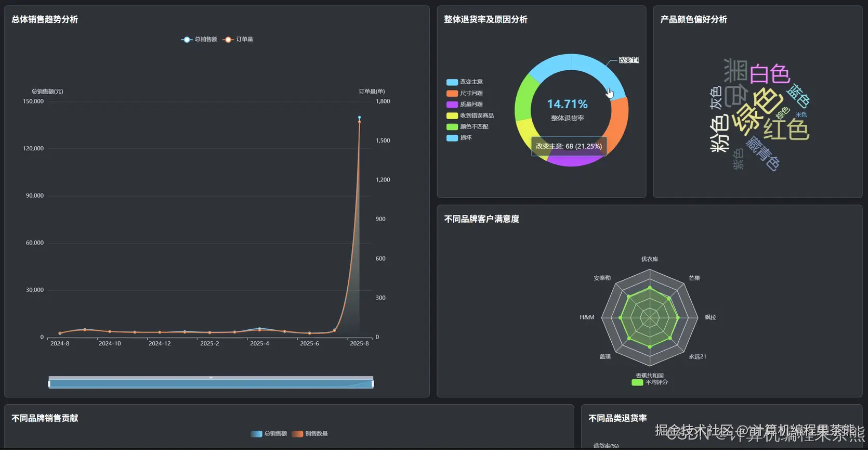Click the 香蕉共和国 radar axis label
This screenshot has width=868, height=450.
click(650, 376)
